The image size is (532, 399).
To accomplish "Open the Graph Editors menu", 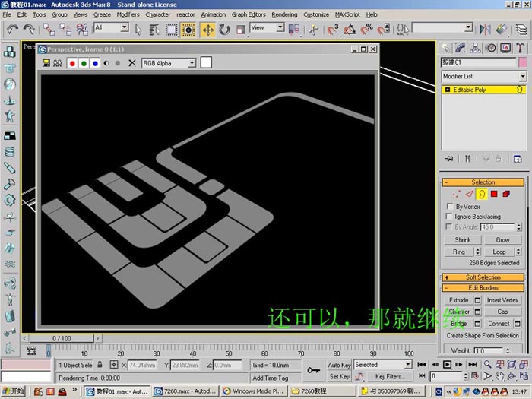I will [249, 14].
